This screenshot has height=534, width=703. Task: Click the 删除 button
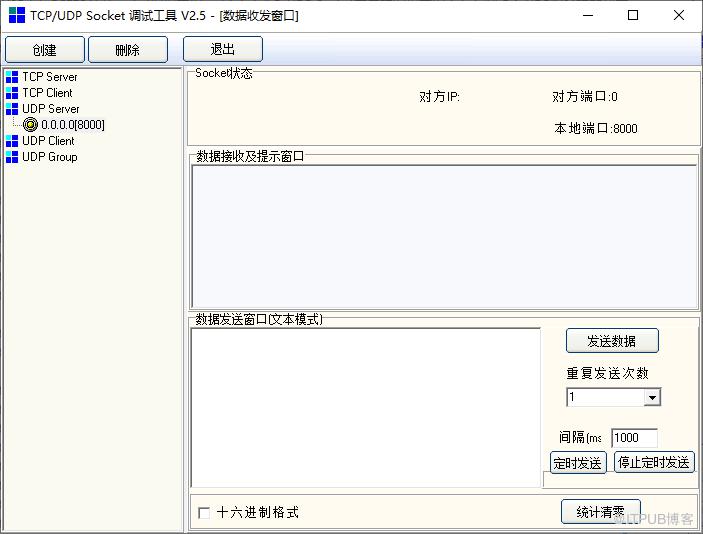pos(128,49)
